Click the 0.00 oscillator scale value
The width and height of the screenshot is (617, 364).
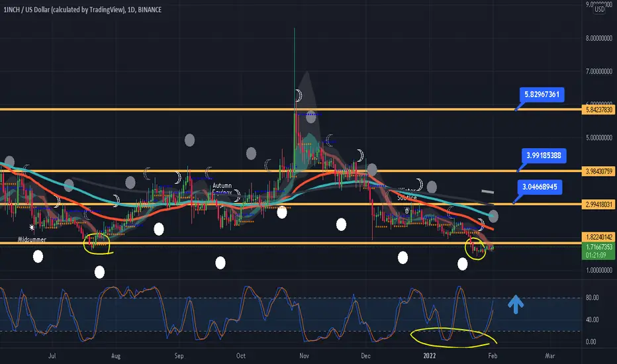click(591, 342)
